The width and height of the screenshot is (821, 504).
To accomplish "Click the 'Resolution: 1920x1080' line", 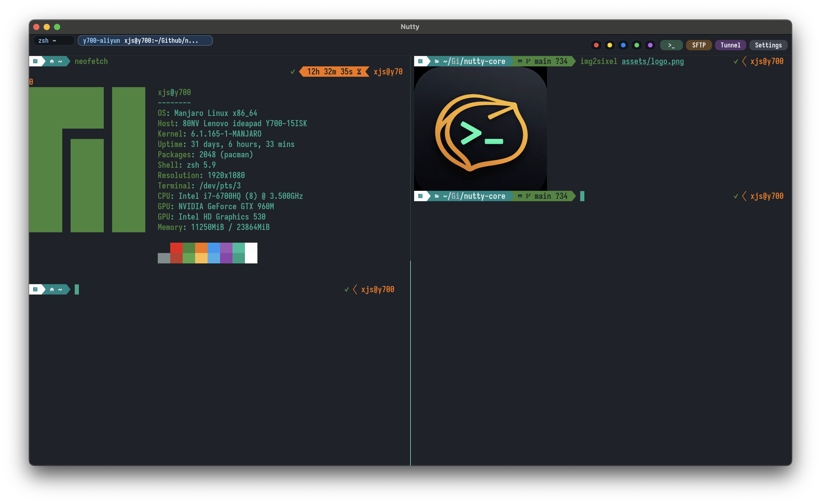I will pyautogui.click(x=201, y=175).
